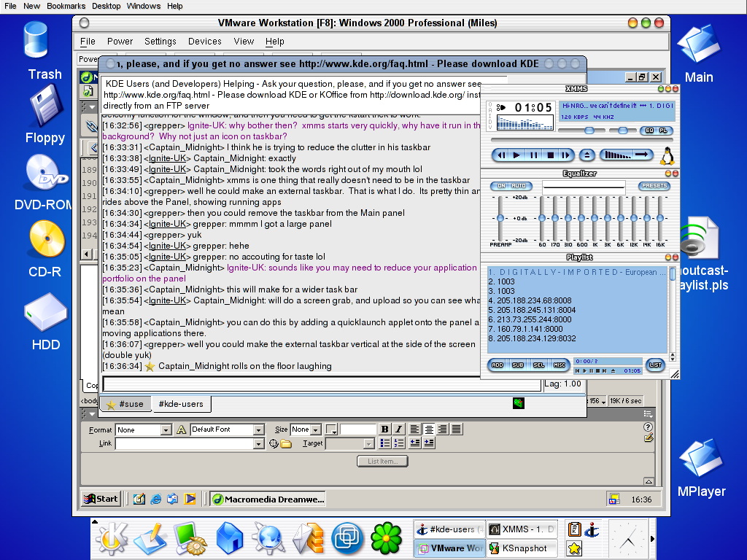Image resolution: width=747 pixels, height=560 pixels.
Task: Click the Macromedia Dreamweaver taskbar button
Action: click(268, 499)
